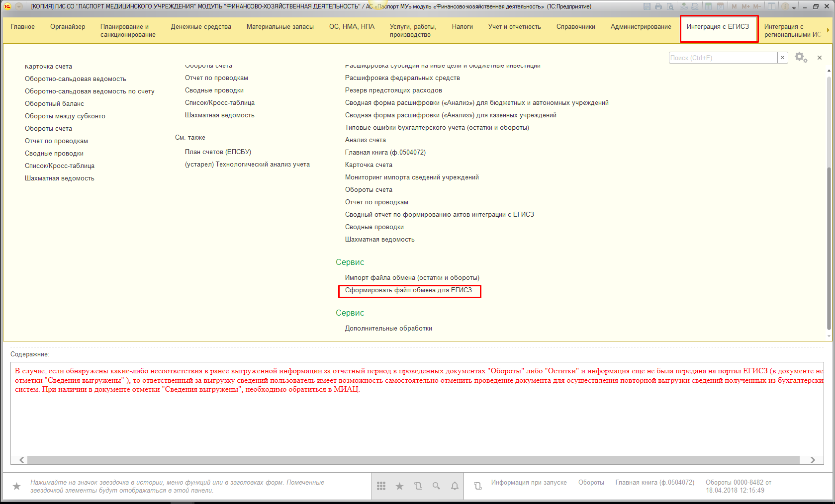
Task: Open Сформировать файл обмена для ЕГИСЗ
Action: point(408,290)
